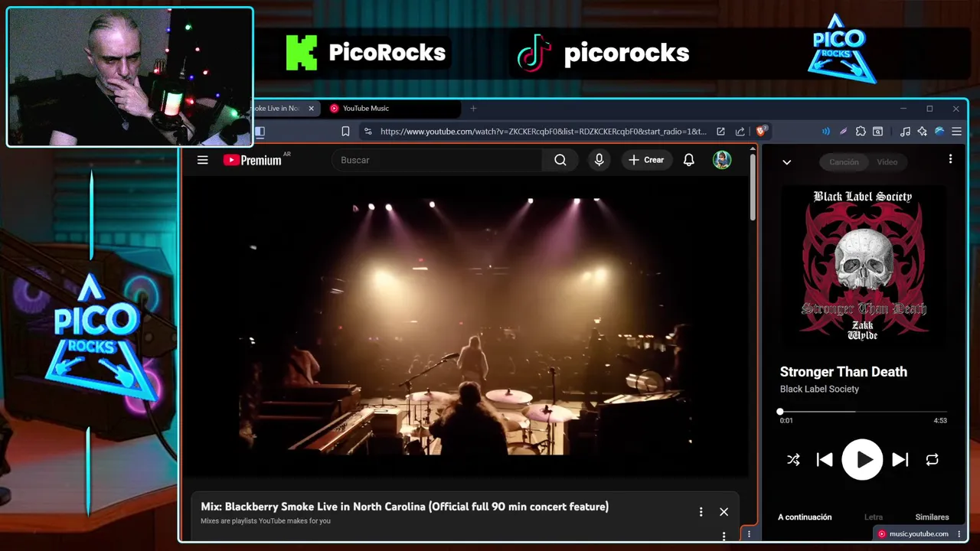The image size is (980, 551).
Task: Start voice search with microphone icon
Action: pyautogui.click(x=599, y=160)
